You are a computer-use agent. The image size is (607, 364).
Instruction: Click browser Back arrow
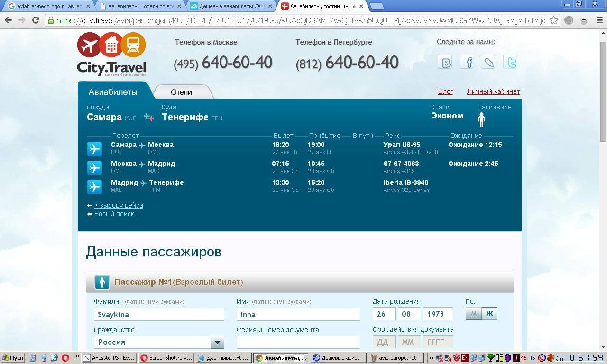[x=8, y=20]
